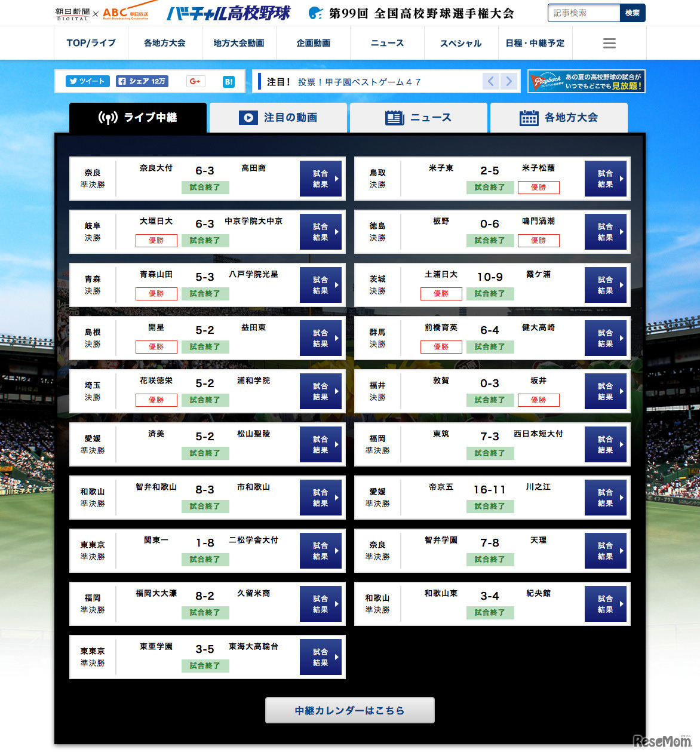Switch to the ライブ中継 tab

tap(138, 118)
